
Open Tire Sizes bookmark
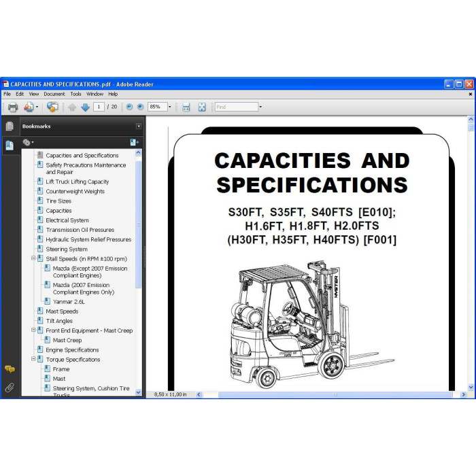tap(58, 201)
